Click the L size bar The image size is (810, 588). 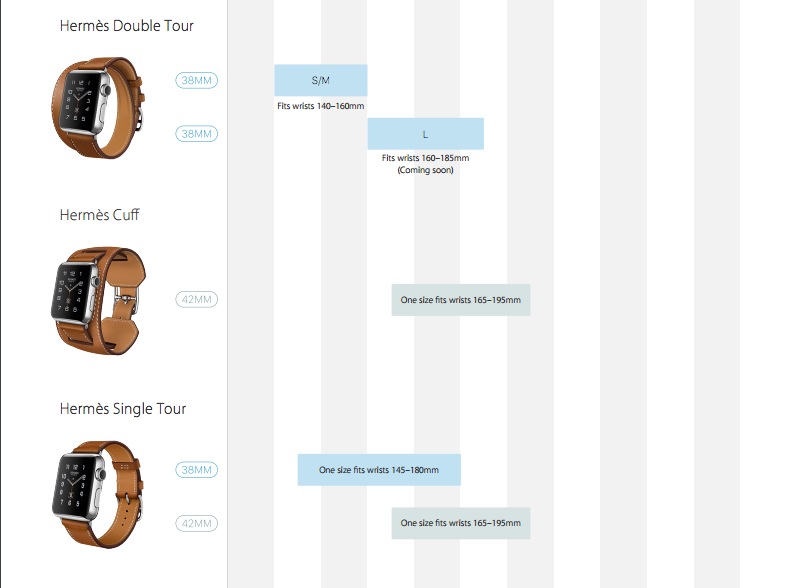click(x=425, y=134)
